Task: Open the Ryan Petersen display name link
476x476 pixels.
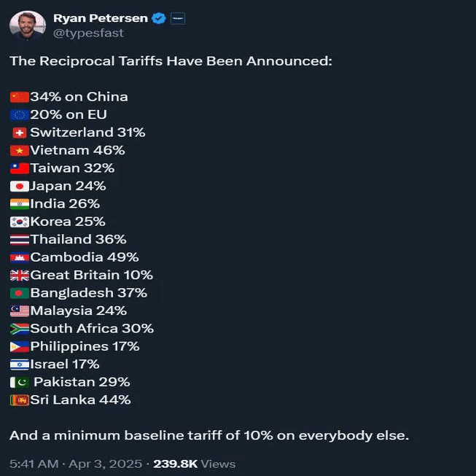Action: tap(100, 17)
